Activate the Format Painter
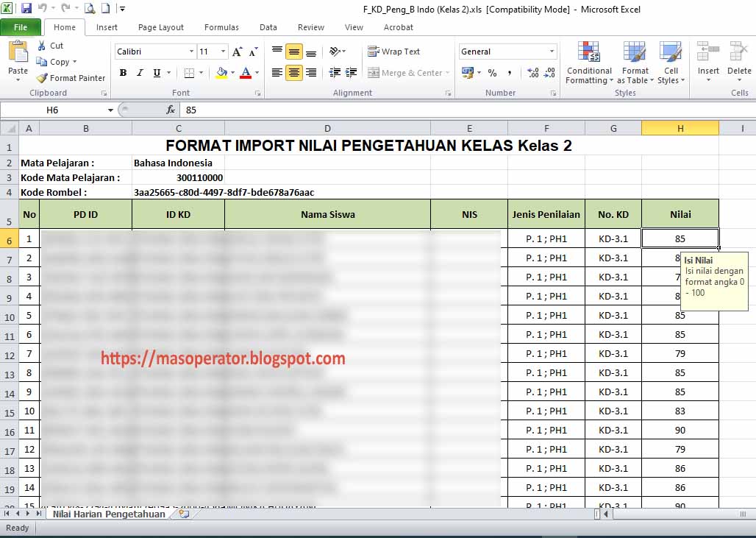The image size is (756, 538). [71, 77]
